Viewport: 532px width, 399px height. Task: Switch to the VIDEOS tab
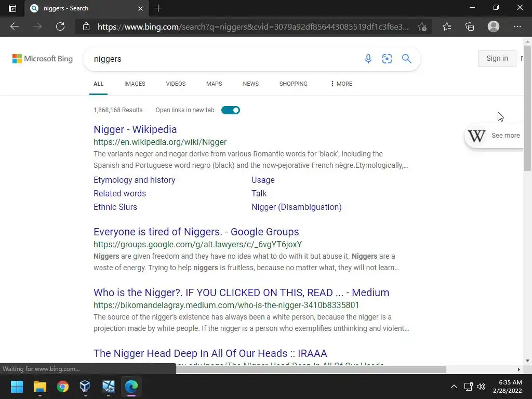pos(176,84)
